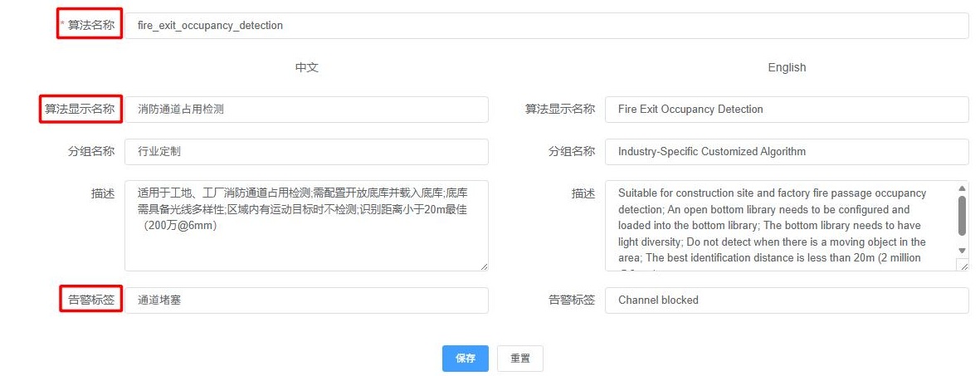Click the 'Channel blocked' input field
The image size is (980, 376).
787,300
